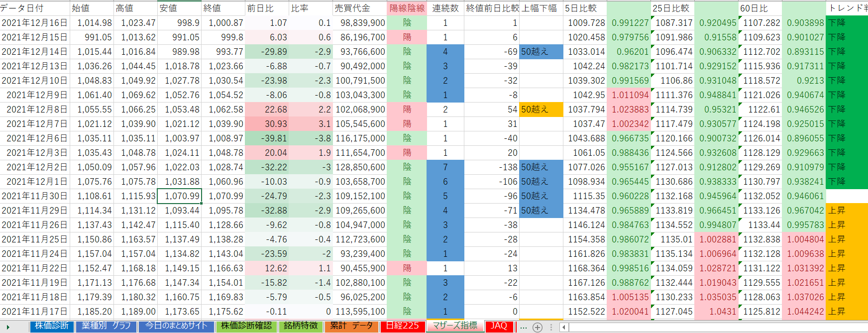Click the horizontal scrollbar track
The height and width of the screenshot is (333, 868).
point(718,327)
